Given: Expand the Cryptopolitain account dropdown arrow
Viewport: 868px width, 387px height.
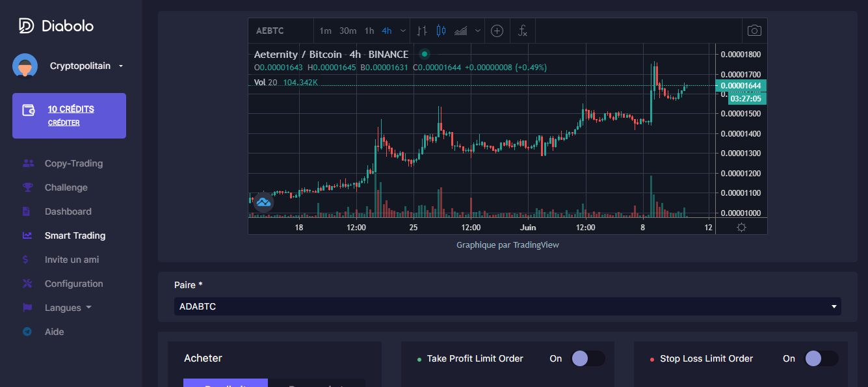Looking at the screenshot, I should click(x=121, y=66).
